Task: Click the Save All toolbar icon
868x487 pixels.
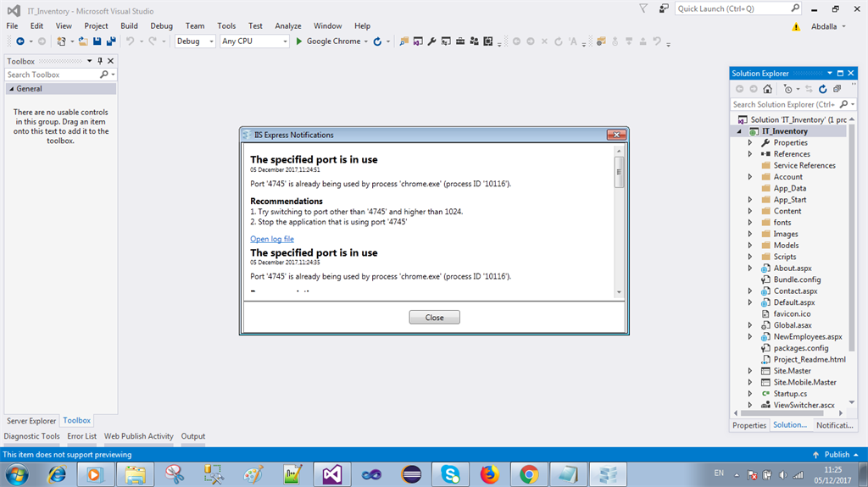Action: click(111, 42)
